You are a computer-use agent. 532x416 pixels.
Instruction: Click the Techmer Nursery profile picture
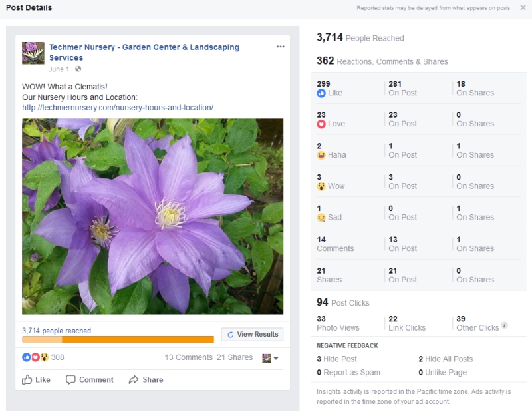tap(33, 53)
